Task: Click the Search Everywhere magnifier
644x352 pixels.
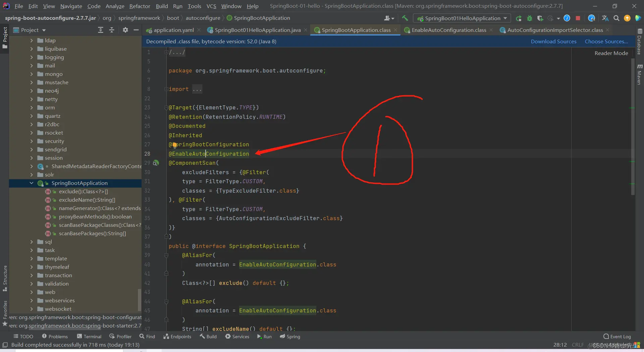Action: [x=616, y=18]
